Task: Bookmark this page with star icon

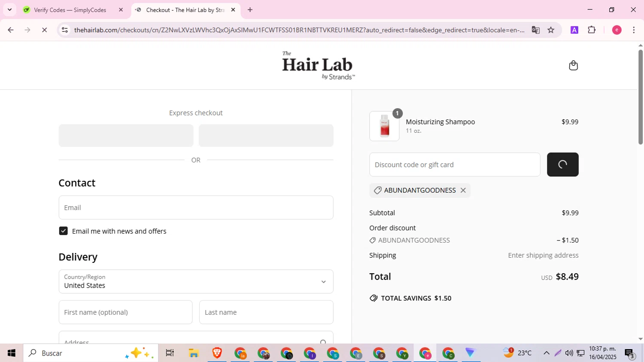Action: tap(551, 30)
